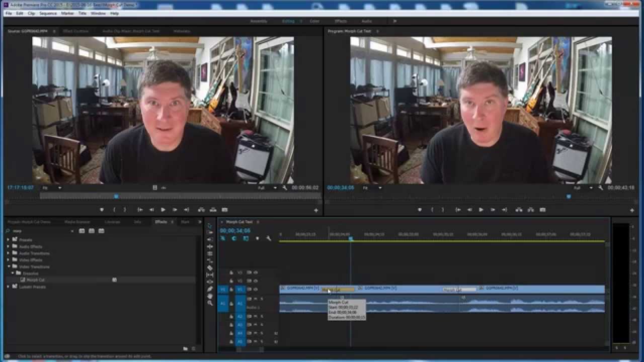Expand the Presets folder in Effects
Image resolution: width=644 pixels, height=362 pixels.
8,240
